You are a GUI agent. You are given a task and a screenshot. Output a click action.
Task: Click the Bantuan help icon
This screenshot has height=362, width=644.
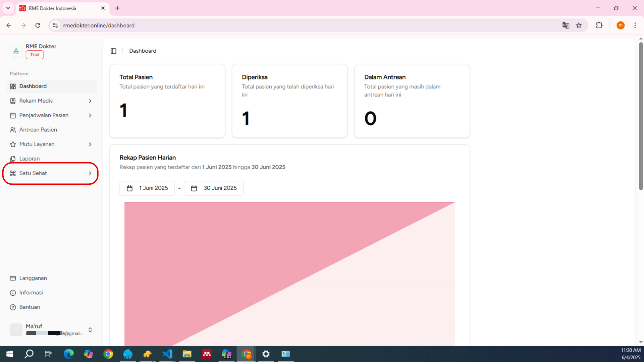tap(13, 307)
